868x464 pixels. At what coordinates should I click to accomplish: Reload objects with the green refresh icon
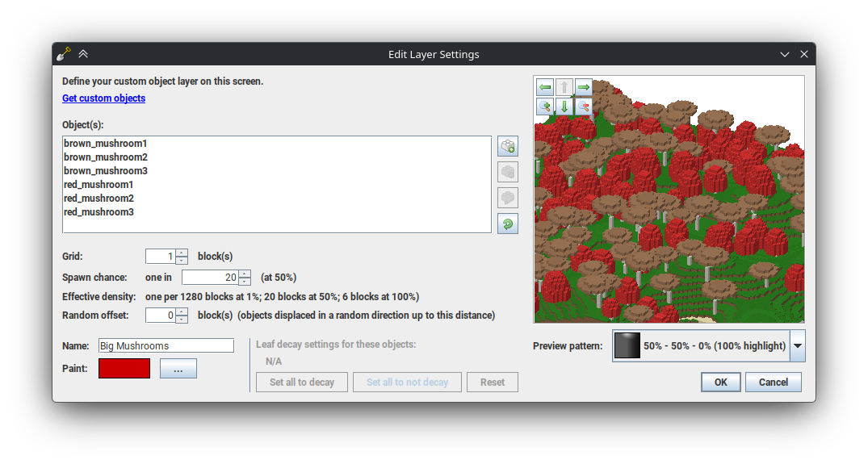click(x=508, y=224)
